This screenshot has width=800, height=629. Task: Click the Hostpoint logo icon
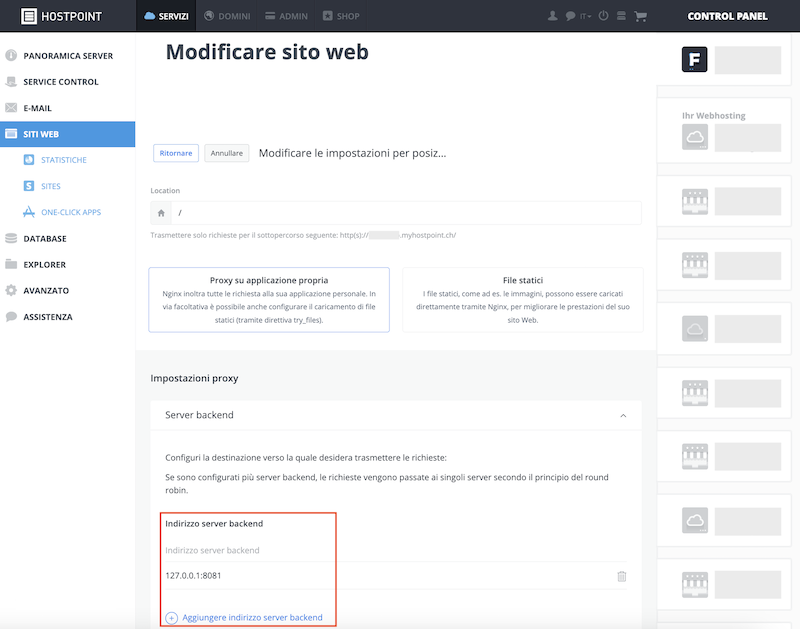point(29,16)
